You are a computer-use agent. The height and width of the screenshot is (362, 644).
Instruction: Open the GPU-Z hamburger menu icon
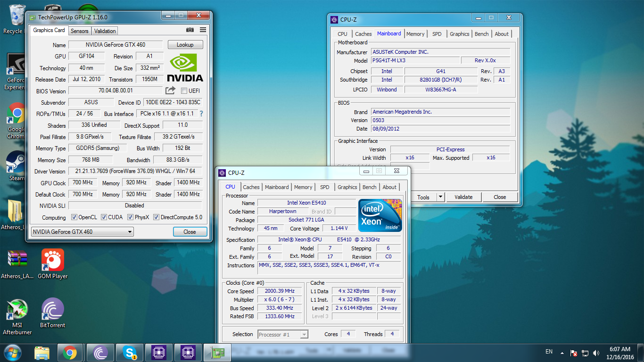(x=203, y=30)
